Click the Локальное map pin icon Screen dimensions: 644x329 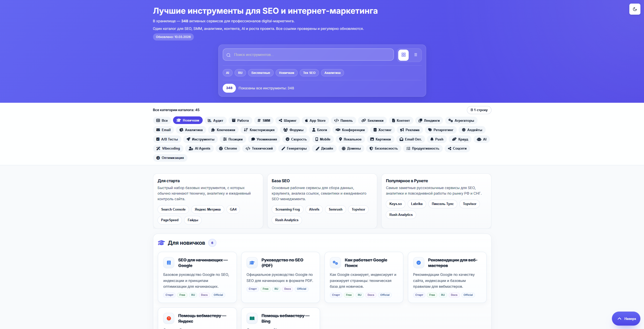click(340, 139)
